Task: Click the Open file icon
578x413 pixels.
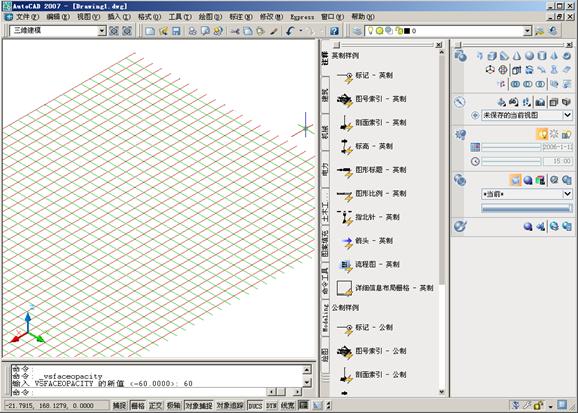Action: click(x=163, y=31)
